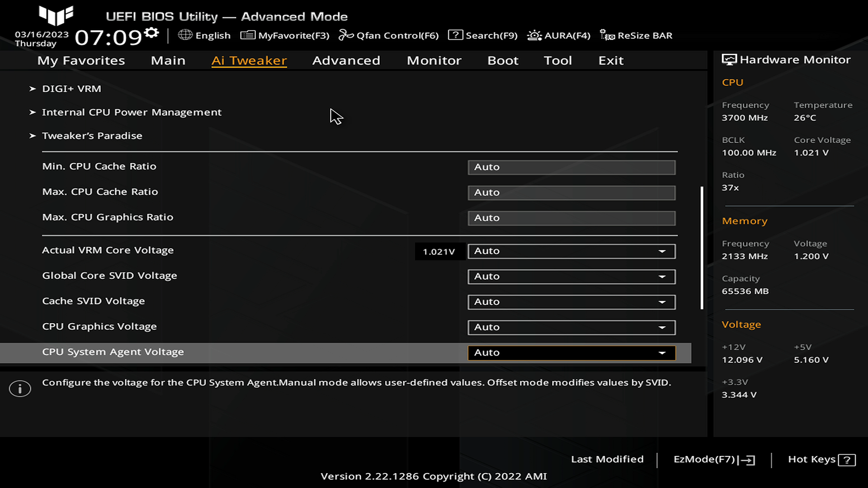Expand the Tweaker's Paradise section
Viewport: 868px width, 488px height.
[92, 135]
